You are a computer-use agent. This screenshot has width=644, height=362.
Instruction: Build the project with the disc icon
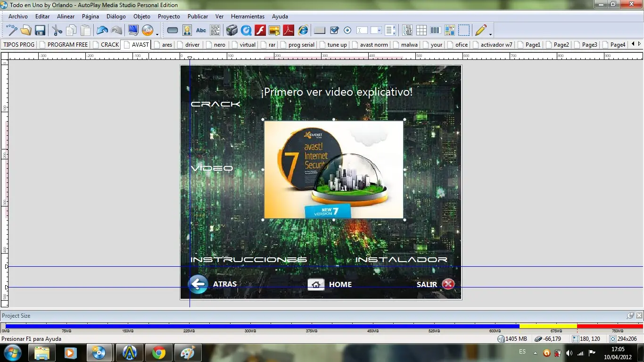(x=148, y=31)
